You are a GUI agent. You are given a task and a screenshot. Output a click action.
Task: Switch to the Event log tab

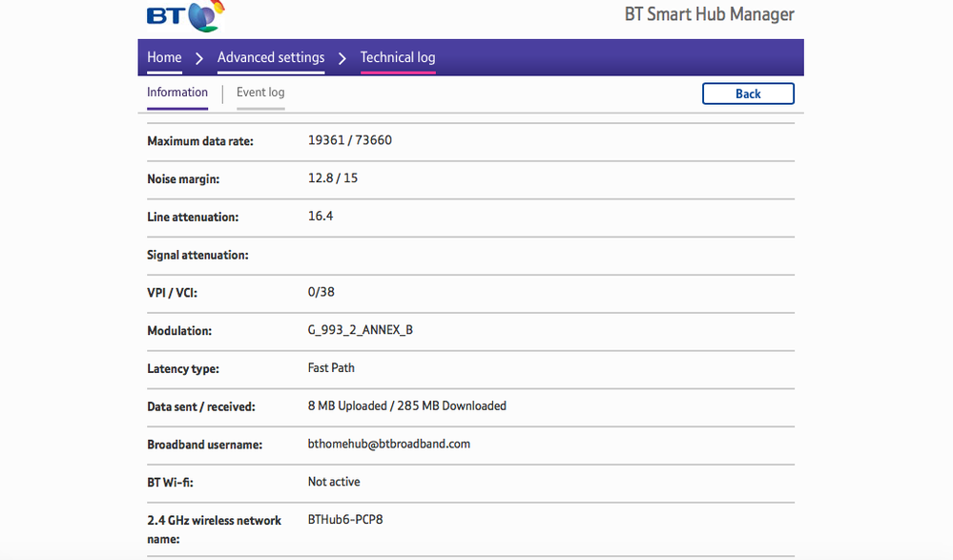pos(260,93)
